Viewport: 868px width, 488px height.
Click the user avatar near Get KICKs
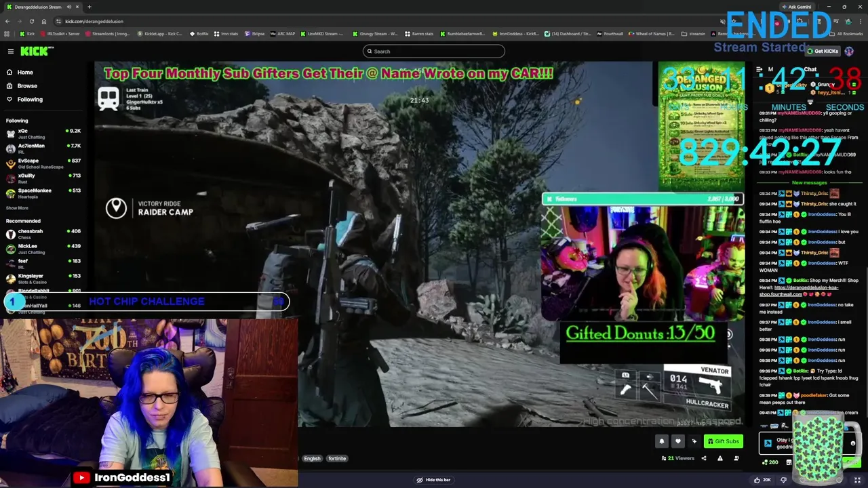coord(849,52)
